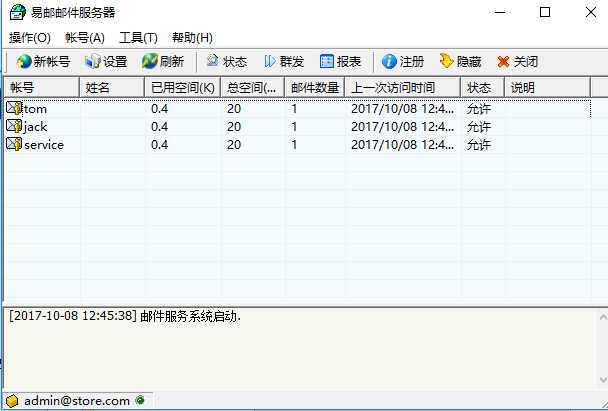This screenshot has width=608, height=411.
Task: Click the mailbox icon beside service
Action: click(14, 144)
